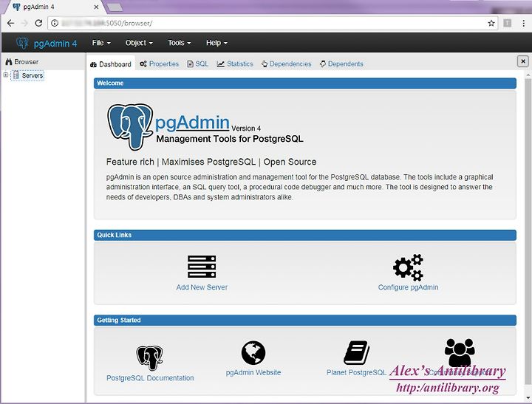The height and width of the screenshot is (404, 532).
Task: Expand the Servers tree node
Action: pyautogui.click(x=6, y=75)
